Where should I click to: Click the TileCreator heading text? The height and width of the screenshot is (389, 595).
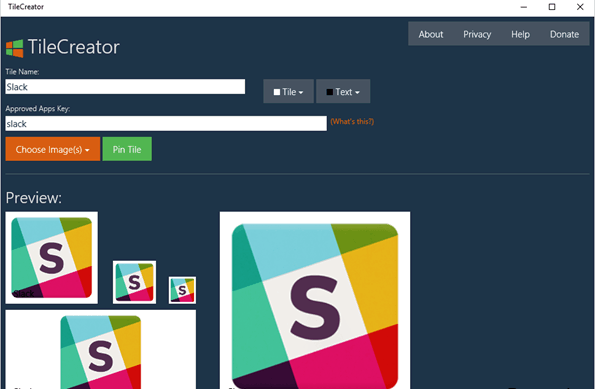click(x=74, y=47)
